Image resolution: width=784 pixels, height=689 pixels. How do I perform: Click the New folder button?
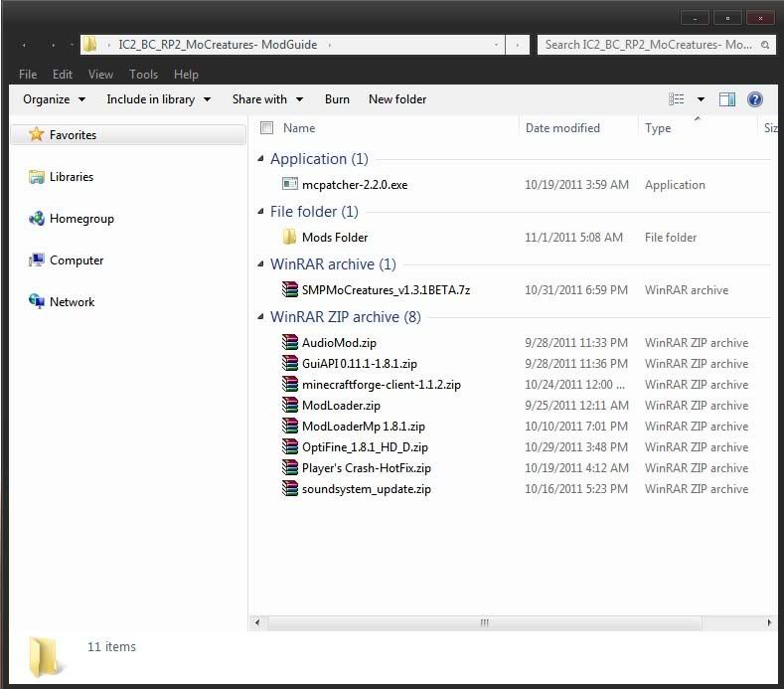[397, 99]
